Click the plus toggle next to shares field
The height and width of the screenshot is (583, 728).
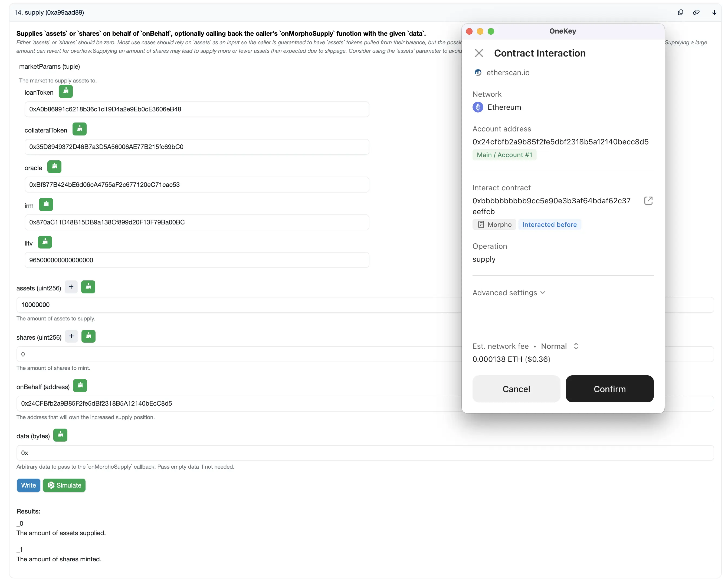(71, 336)
